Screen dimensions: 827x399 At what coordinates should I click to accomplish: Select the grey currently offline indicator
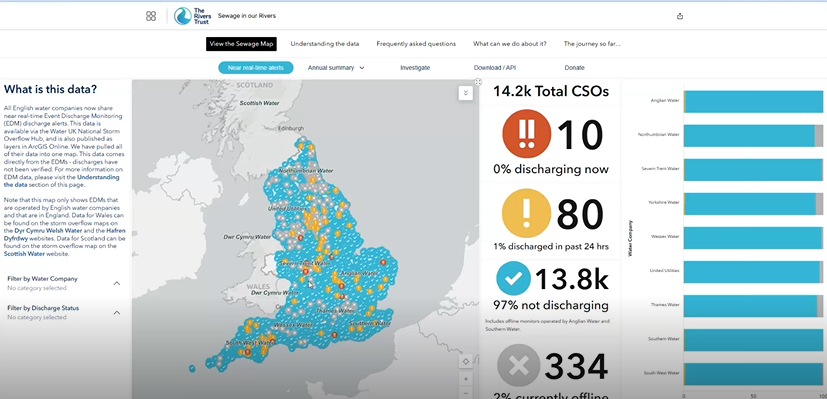[x=519, y=365]
